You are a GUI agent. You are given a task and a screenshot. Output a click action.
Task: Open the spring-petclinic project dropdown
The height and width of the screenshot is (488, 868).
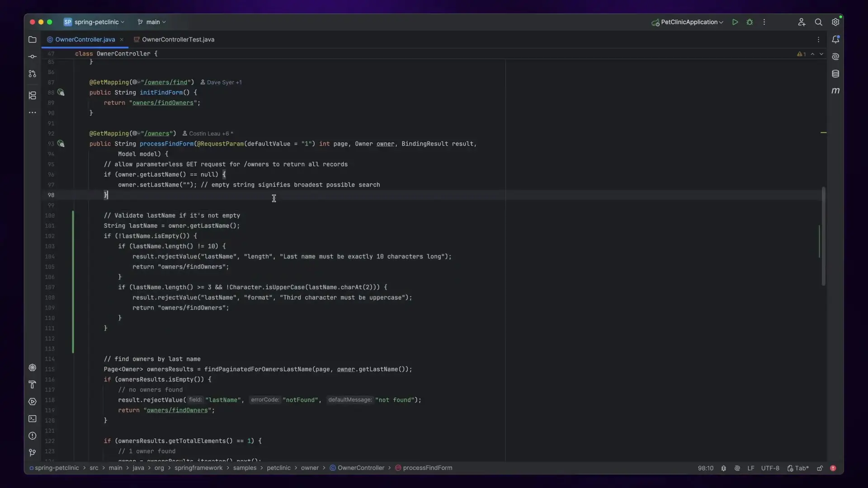[94, 22]
